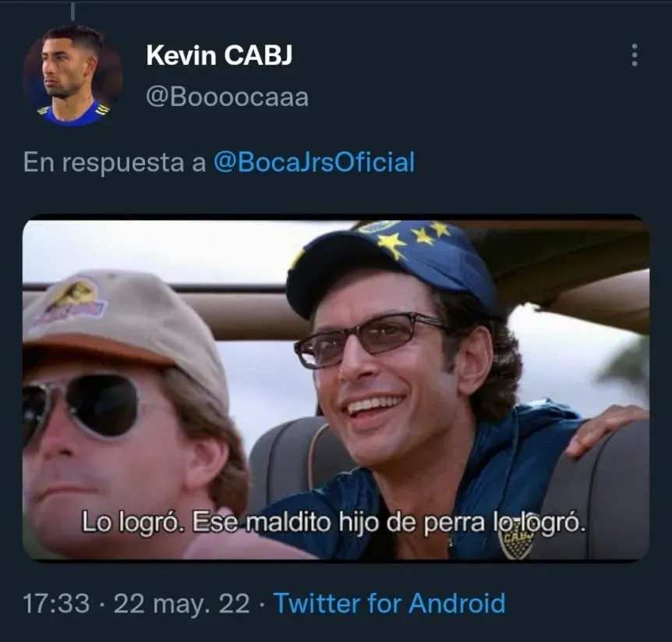Open the attached meme image
The image size is (672, 642).
pos(336,389)
